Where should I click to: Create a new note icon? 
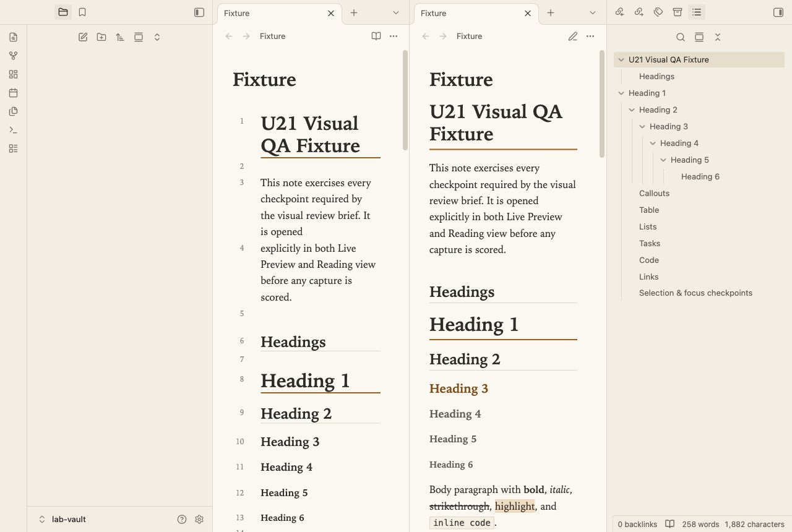click(x=83, y=37)
